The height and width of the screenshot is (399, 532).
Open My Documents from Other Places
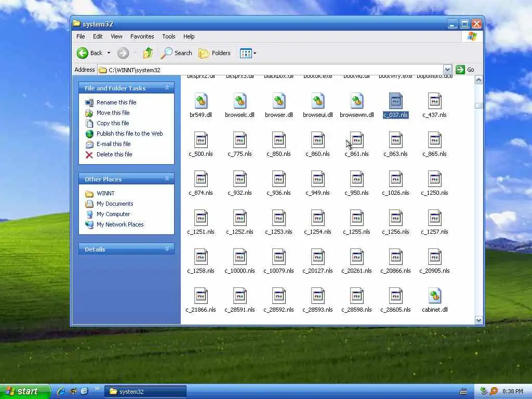tap(115, 204)
